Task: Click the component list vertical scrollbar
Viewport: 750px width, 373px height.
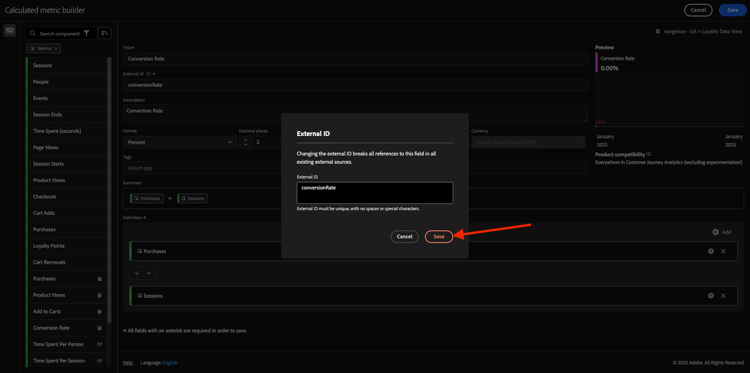Action: (110, 189)
